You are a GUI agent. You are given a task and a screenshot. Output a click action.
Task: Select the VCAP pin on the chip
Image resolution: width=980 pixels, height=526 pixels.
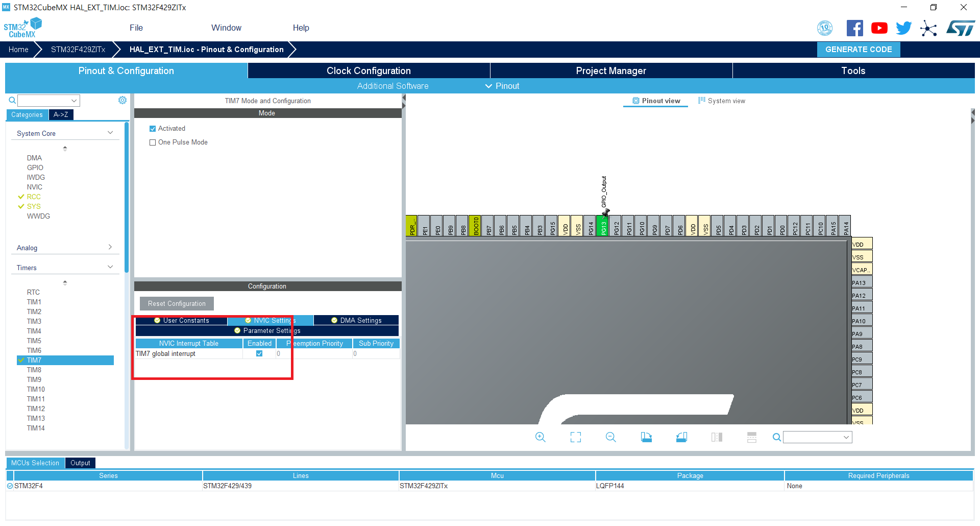pyautogui.click(x=862, y=269)
